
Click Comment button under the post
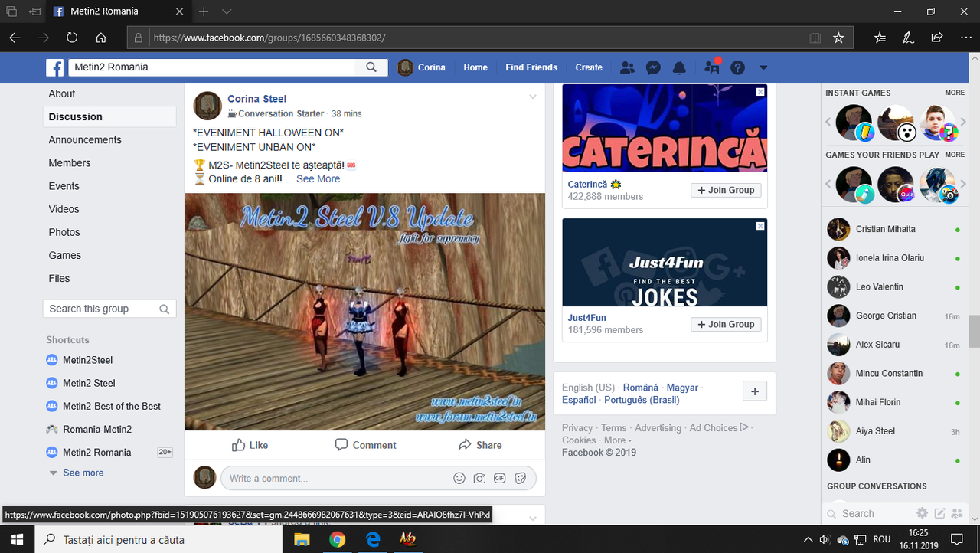(x=365, y=445)
